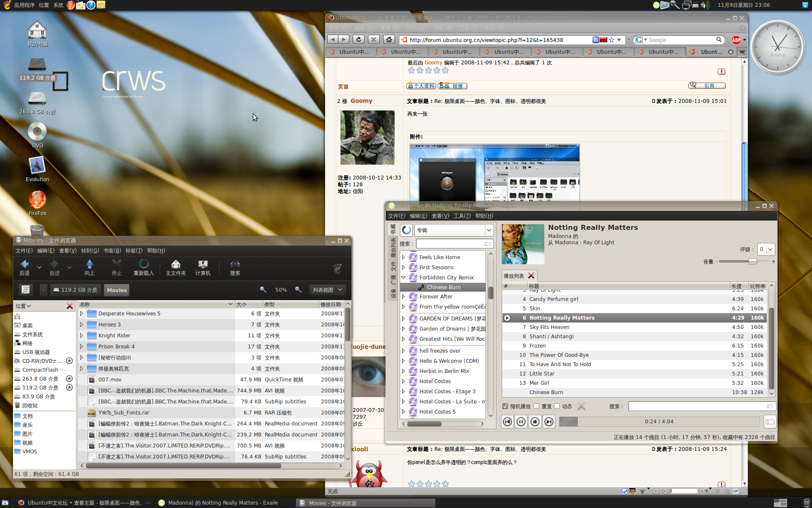
Task: Click Search binoculars in file browser toolbar
Action: pyautogui.click(x=235, y=268)
